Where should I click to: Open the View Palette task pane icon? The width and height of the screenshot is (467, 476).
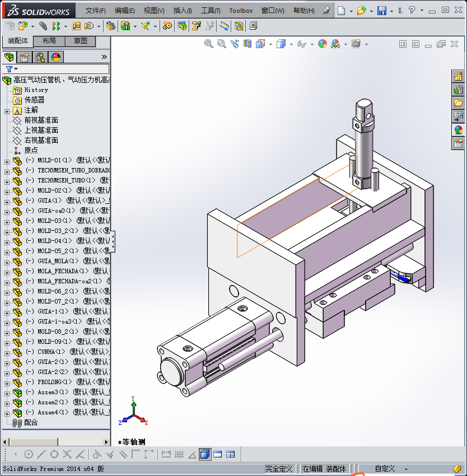(x=458, y=116)
